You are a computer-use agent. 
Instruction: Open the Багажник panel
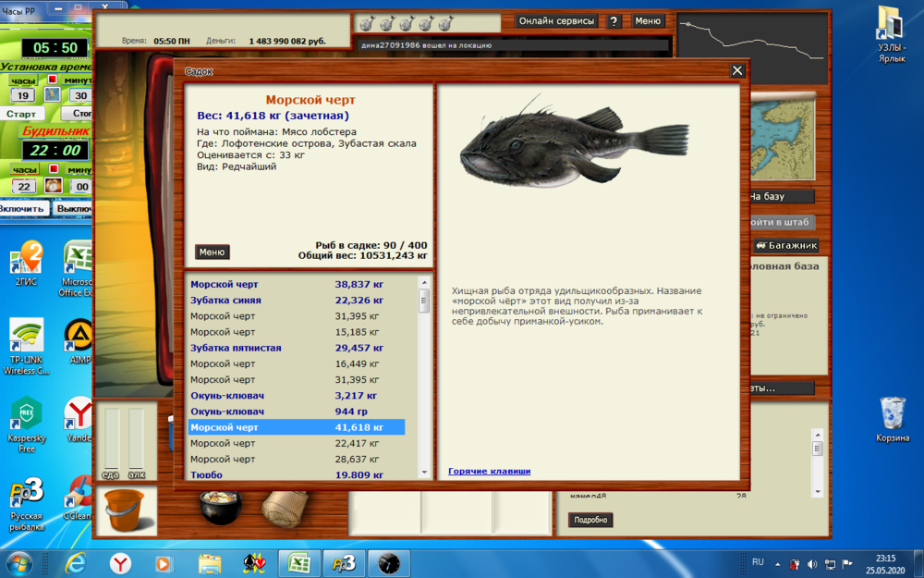[x=784, y=245]
